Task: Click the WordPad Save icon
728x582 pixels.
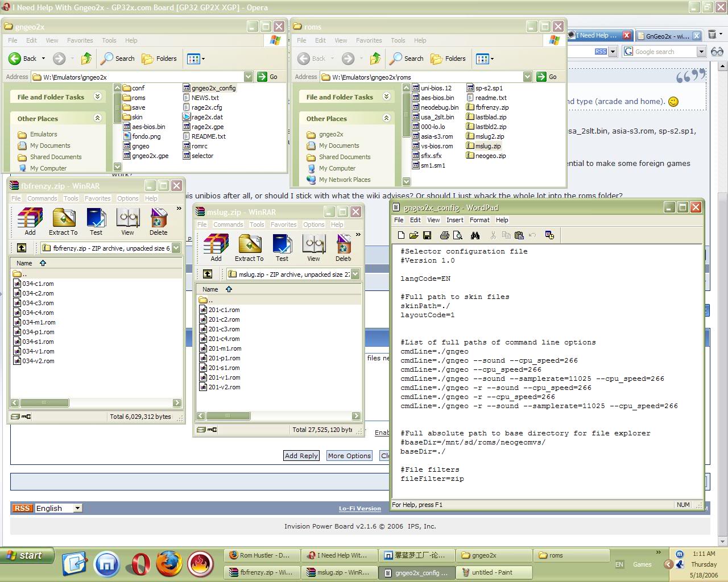Action: (427, 235)
